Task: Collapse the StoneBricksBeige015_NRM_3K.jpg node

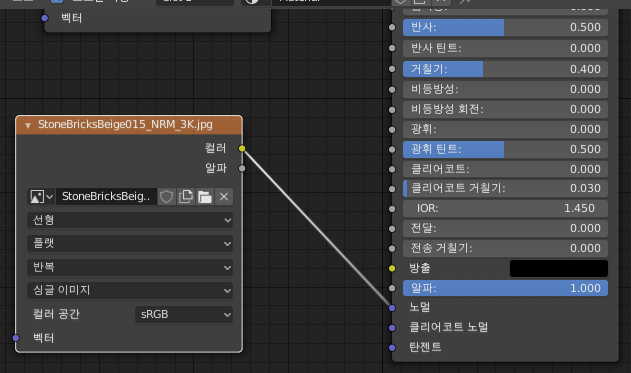Action: [x=28, y=125]
